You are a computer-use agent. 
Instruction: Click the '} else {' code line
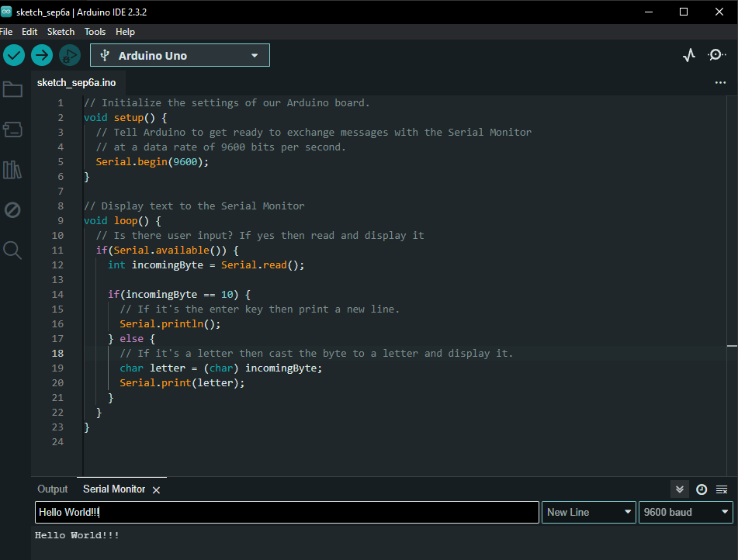[131, 339]
